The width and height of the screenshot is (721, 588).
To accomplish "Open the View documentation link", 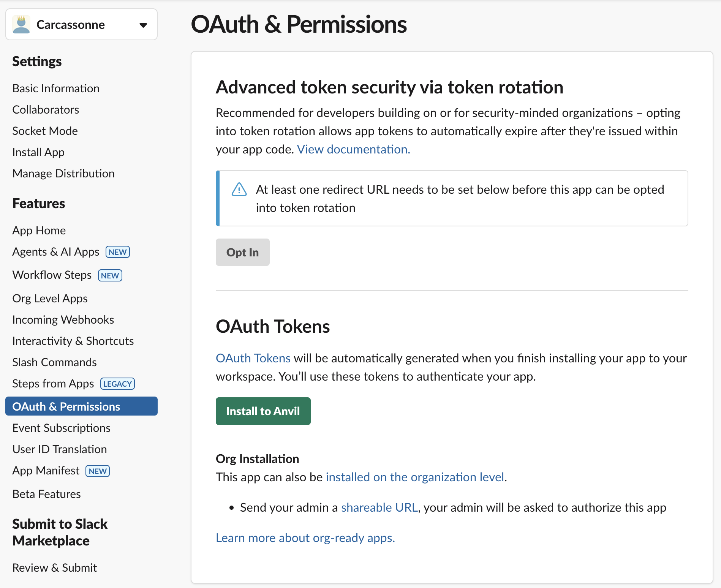I will [353, 149].
